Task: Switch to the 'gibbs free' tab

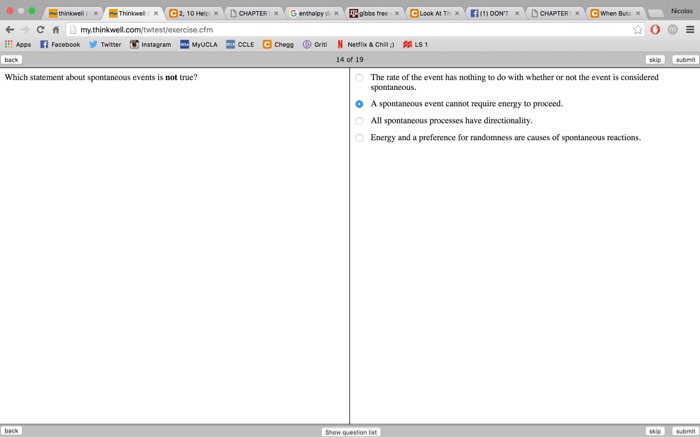Action: (373, 13)
